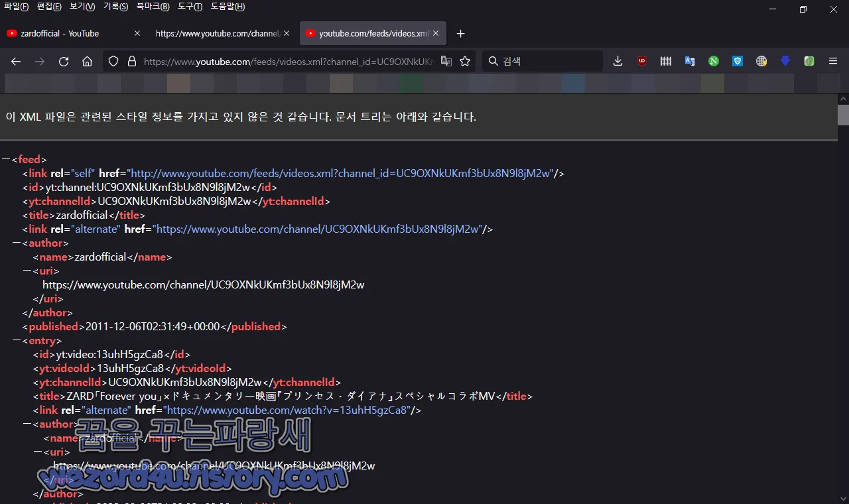Translate this page from the address bar
The width and height of the screenshot is (849, 504).
[x=446, y=62]
